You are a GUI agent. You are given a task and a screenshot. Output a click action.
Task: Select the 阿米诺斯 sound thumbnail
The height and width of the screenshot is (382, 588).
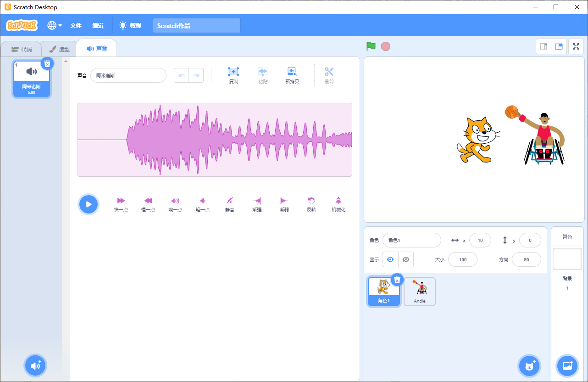[32, 79]
